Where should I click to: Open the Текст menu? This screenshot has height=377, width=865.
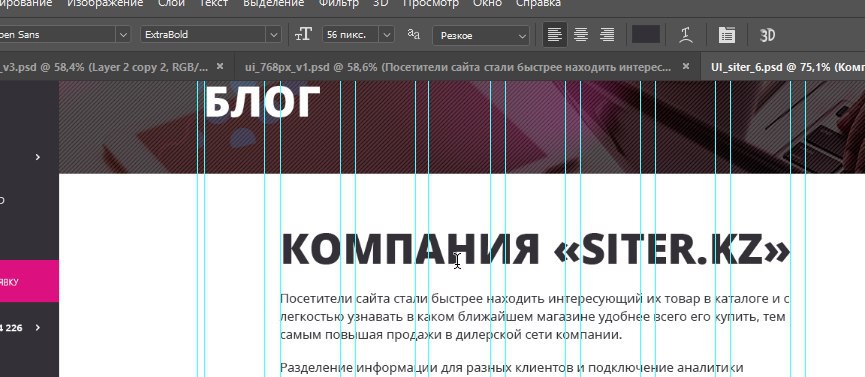(x=213, y=3)
